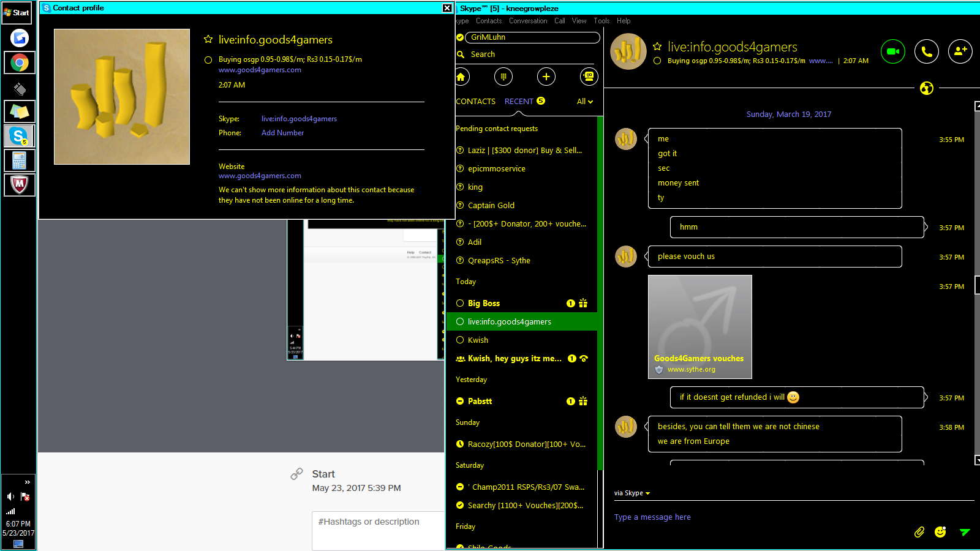Open the Start button

click(x=17, y=12)
